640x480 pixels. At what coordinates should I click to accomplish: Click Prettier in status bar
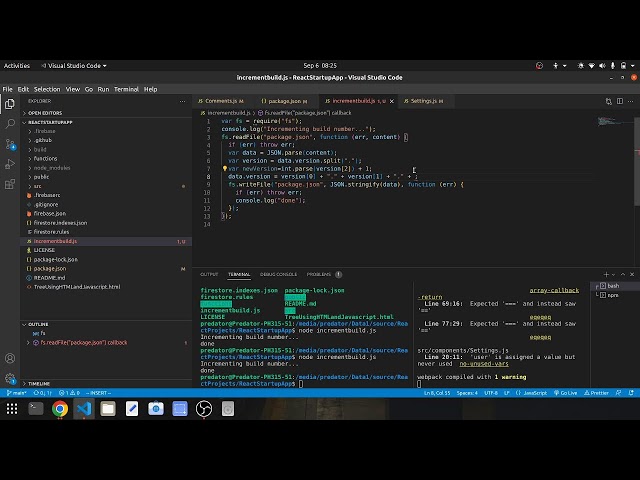596,393
